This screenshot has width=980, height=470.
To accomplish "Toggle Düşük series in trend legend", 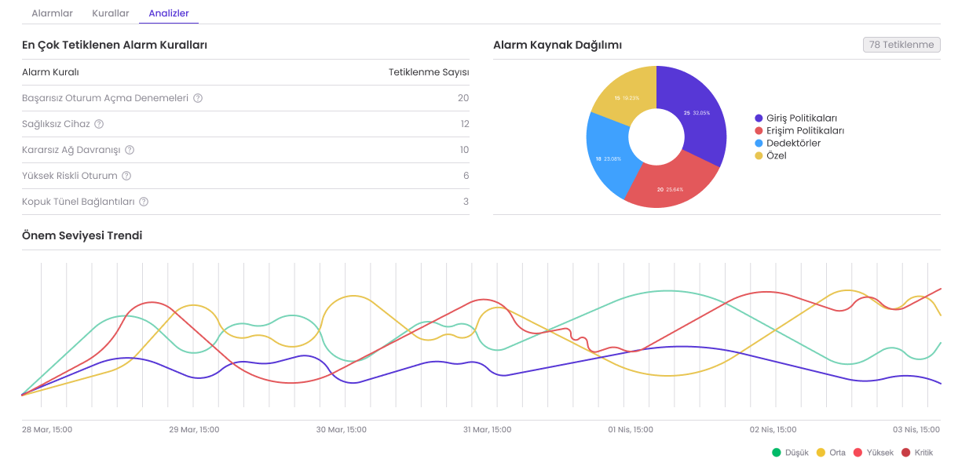I will (791, 453).
